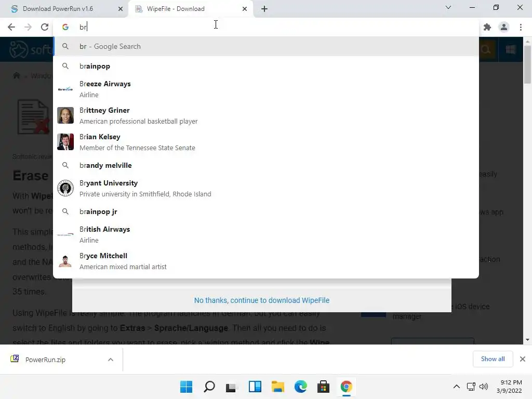Open the tab search chevron
Viewport: 532px width, 399px height.
pyautogui.click(x=448, y=7)
